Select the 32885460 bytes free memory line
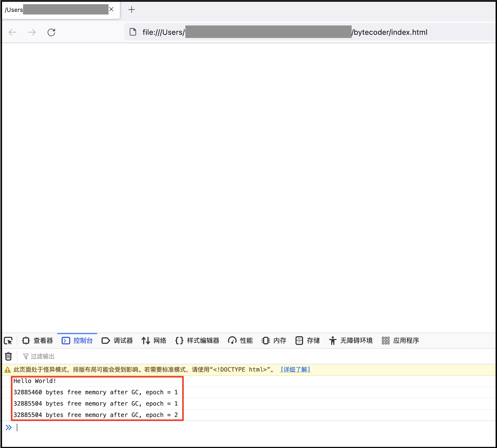The height and width of the screenshot is (448, 497). pyautogui.click(x=96, y=392)
